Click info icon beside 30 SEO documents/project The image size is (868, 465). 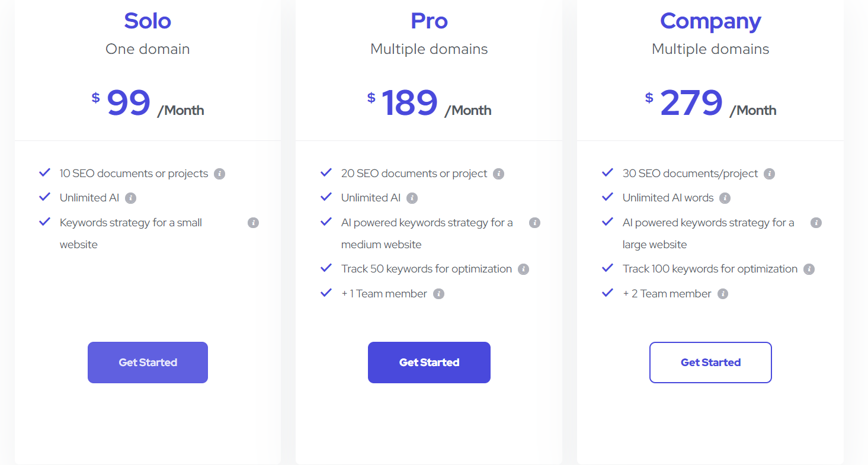click(770, 174)
